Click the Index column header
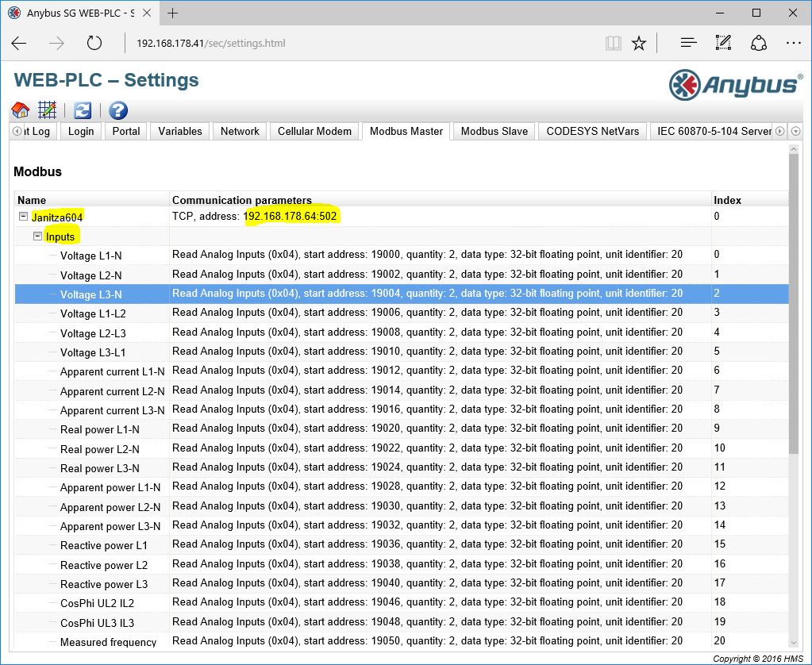The width and height of the screenshot is (812, 665). [750, 200]
